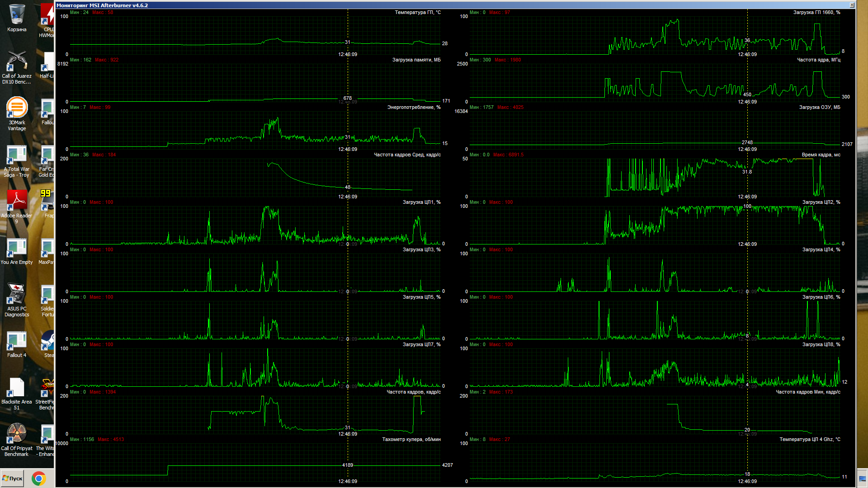Launch Call Of Pripyat Benchmark icon
This screenshot has width=868, height=488.
[x=17, y=435]
